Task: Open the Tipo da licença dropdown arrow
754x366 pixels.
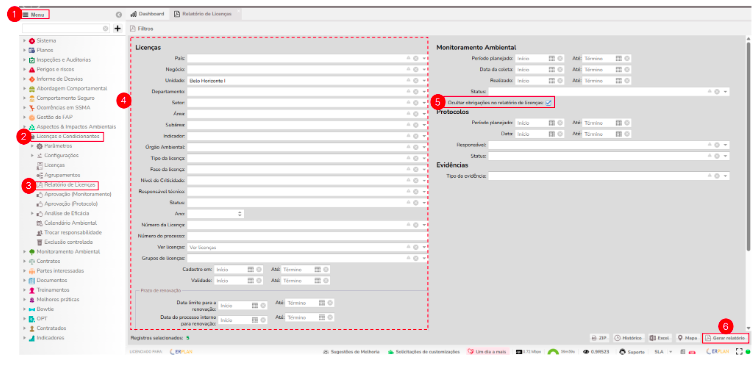Action: (424, 158)
